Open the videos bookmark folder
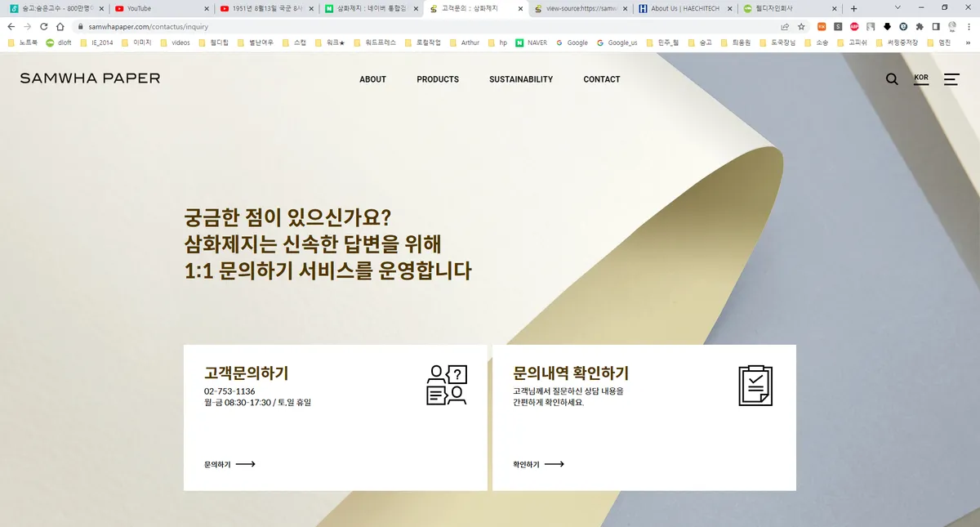 point(175,42)
